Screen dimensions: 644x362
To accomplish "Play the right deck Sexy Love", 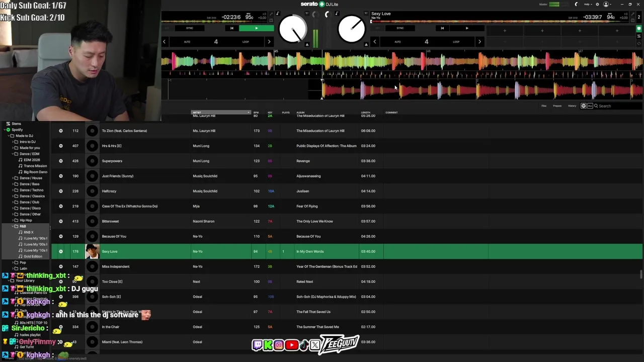I will tap(466, 28).
